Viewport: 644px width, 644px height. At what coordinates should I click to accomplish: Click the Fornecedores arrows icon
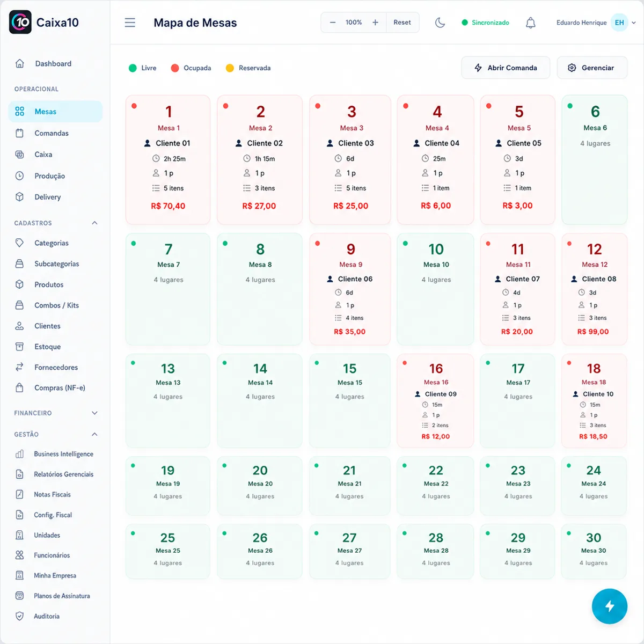pos(20,367)
